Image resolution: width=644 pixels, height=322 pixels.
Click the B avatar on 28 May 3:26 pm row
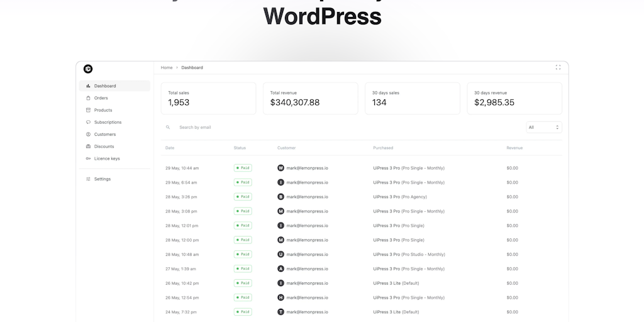[280, 197]
